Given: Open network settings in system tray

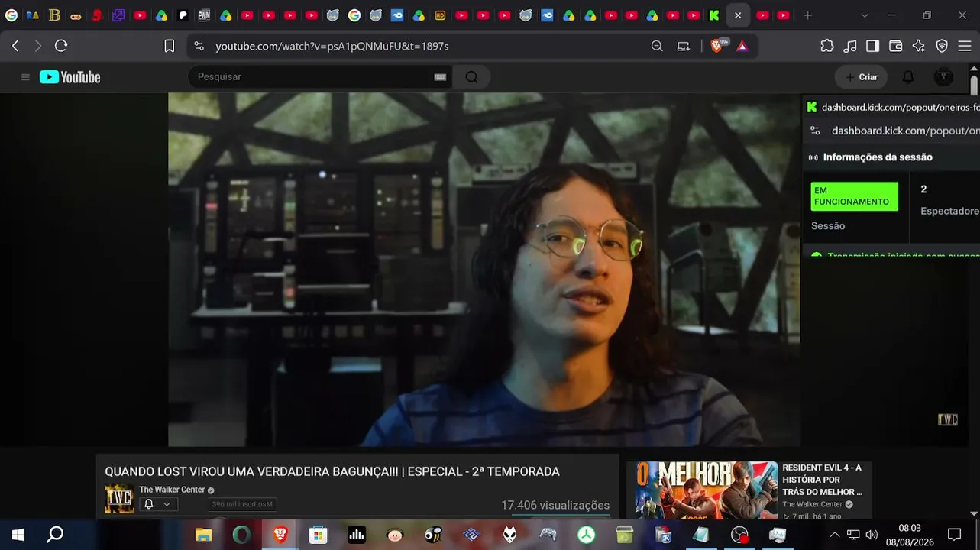Looking at the screenshot, I should [x=853, y=535].
